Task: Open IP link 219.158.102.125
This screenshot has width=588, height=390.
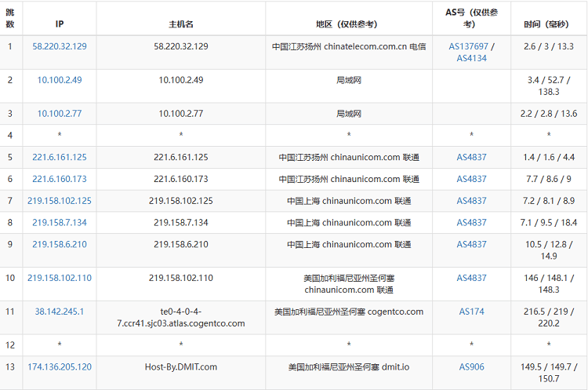Action: click(60, 201)
